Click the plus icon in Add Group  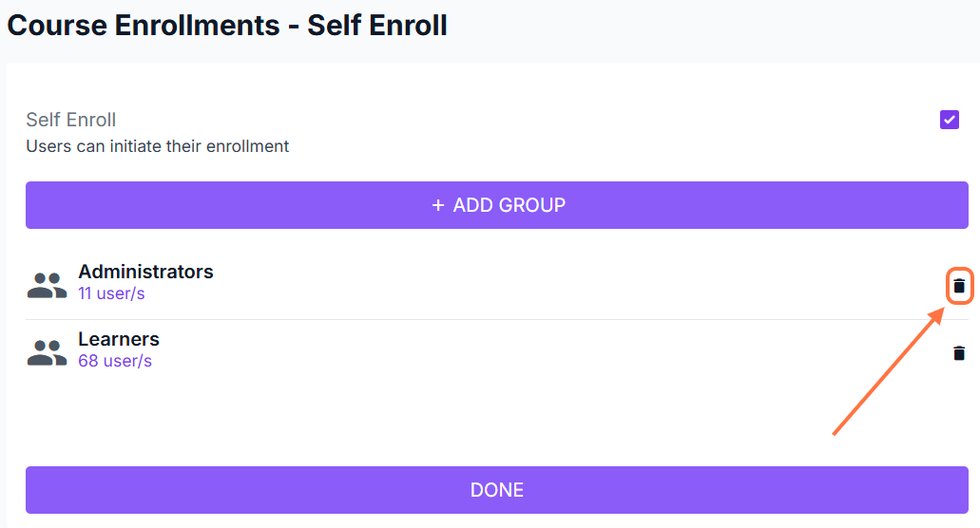point(438,205)
